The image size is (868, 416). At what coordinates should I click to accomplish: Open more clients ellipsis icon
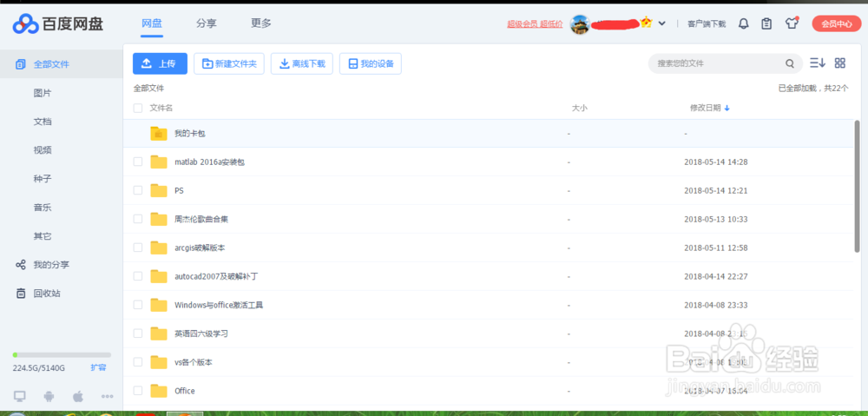[x=108, y=397]
